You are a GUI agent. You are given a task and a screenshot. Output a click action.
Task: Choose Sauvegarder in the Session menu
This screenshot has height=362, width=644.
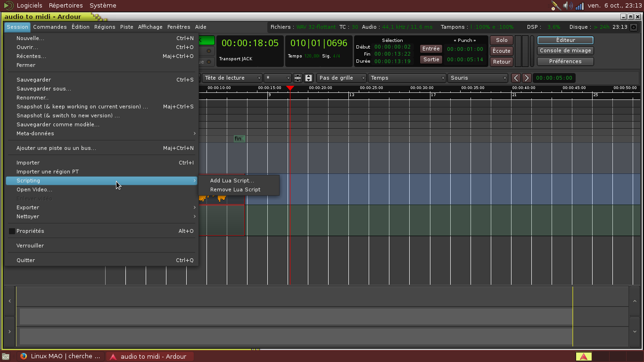click(33, 80)
